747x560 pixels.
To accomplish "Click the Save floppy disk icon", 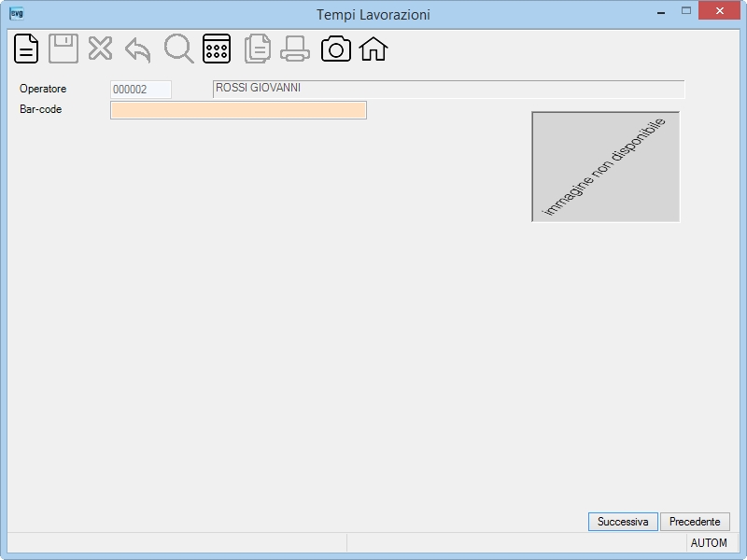I will point(63,49).
